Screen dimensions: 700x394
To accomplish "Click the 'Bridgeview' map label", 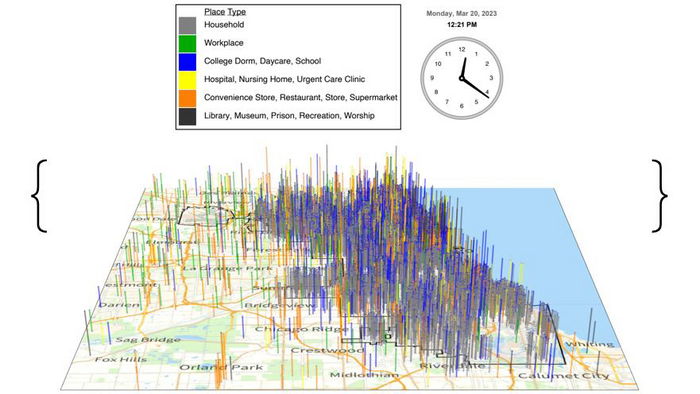I will click(x=279, y=305).
